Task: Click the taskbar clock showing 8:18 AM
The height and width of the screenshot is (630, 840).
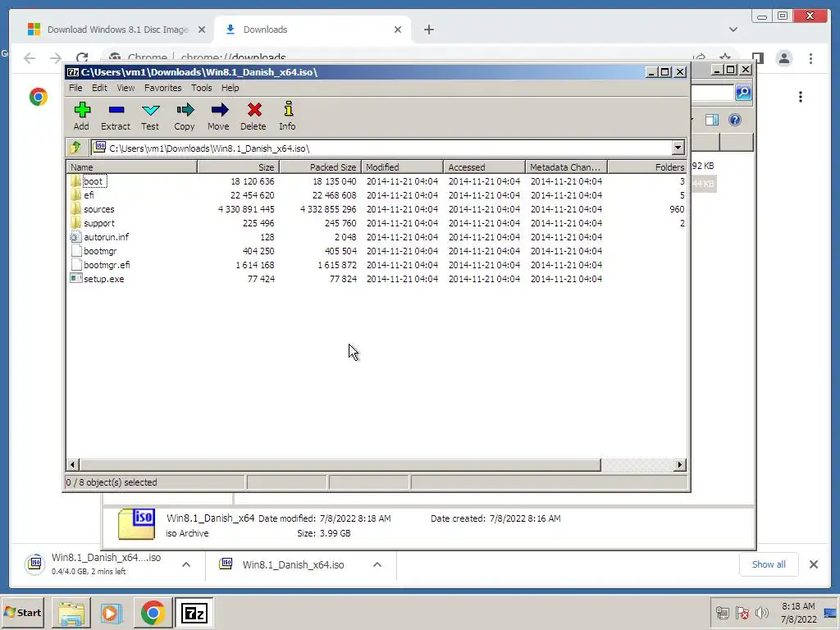Action: click(x=798, y=612)
